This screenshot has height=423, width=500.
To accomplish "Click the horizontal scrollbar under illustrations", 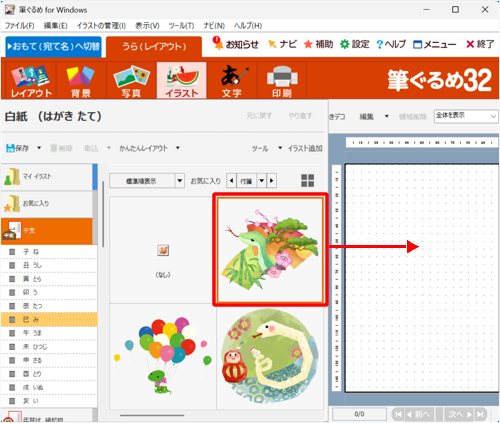I will tap(152, 415).
